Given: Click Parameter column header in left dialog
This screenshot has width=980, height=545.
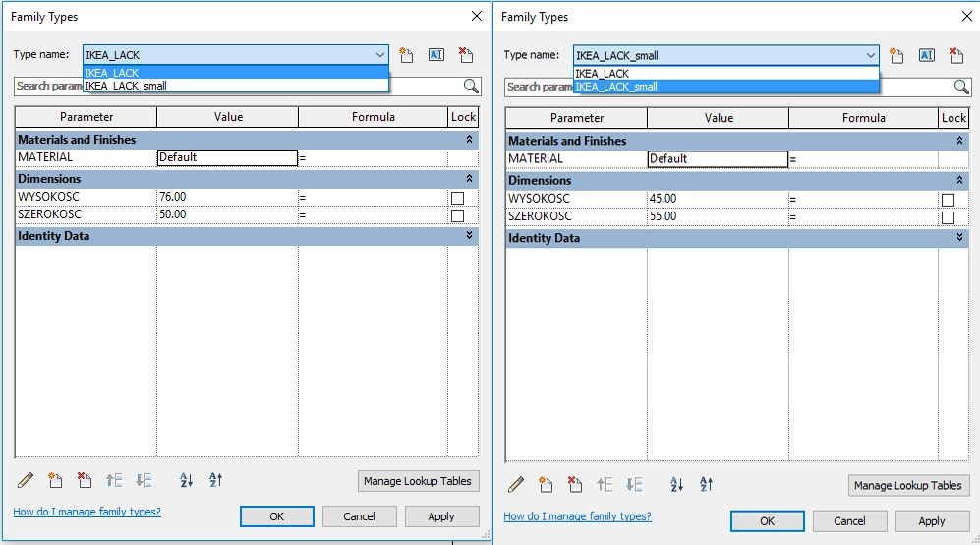Looking at the screenshot, I should (x=86, y=117).
